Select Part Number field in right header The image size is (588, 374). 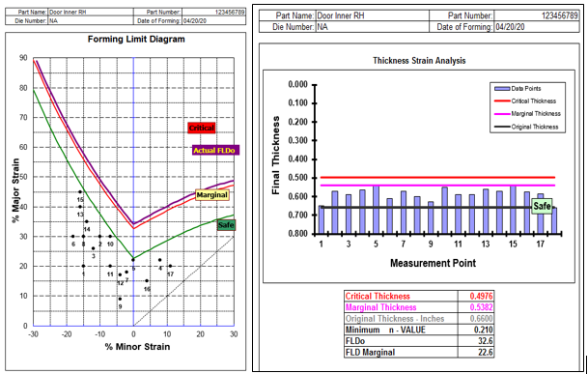point(536,15)
